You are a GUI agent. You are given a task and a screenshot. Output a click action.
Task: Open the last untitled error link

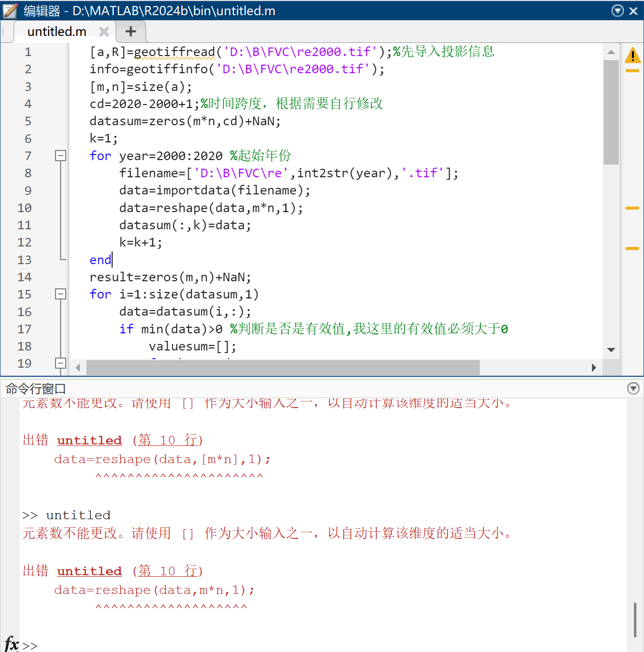89,571
